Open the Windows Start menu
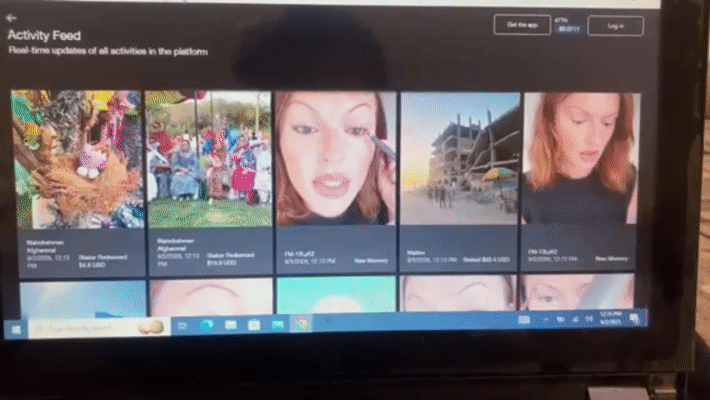The height and width of the screenshot is (400, 710). [16, 329]
